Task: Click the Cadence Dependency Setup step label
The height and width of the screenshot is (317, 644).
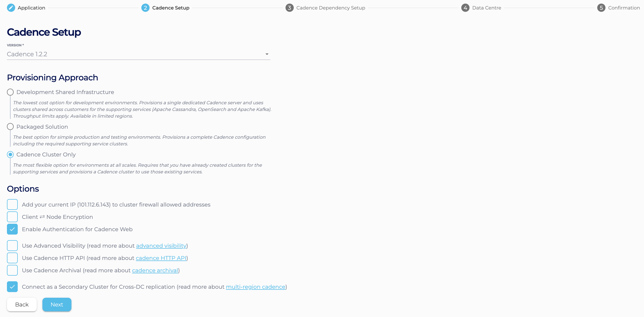Action: click(330, 8)
